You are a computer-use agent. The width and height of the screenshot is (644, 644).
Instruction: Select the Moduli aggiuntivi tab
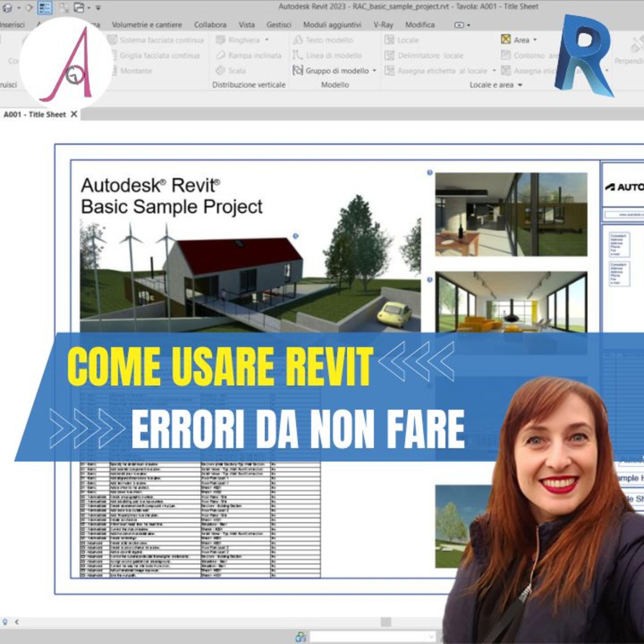(x=332, y=25)
